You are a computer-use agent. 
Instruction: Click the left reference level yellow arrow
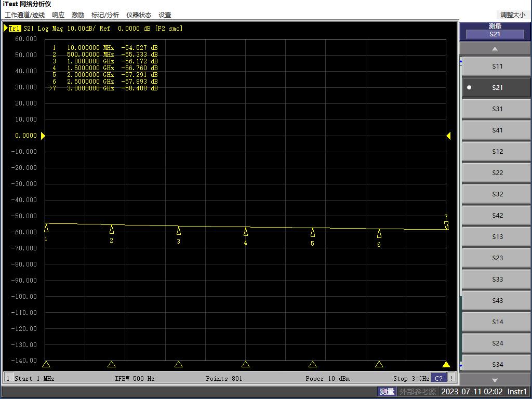43,136
